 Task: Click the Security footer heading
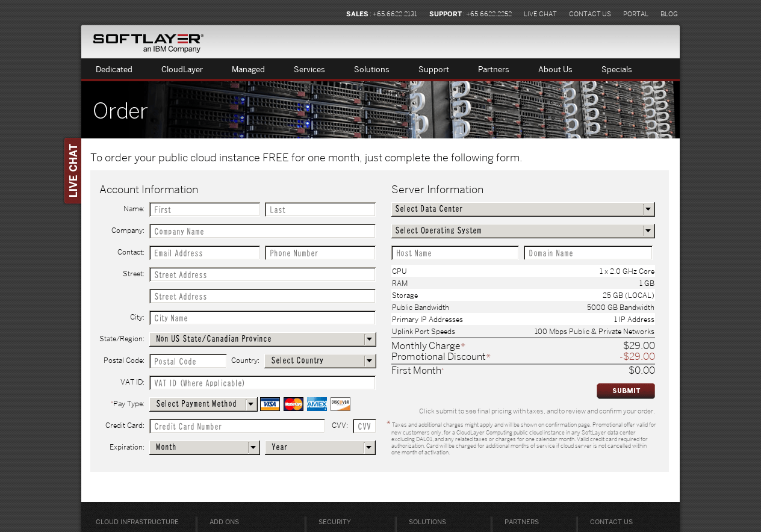[x=335, y=522]
